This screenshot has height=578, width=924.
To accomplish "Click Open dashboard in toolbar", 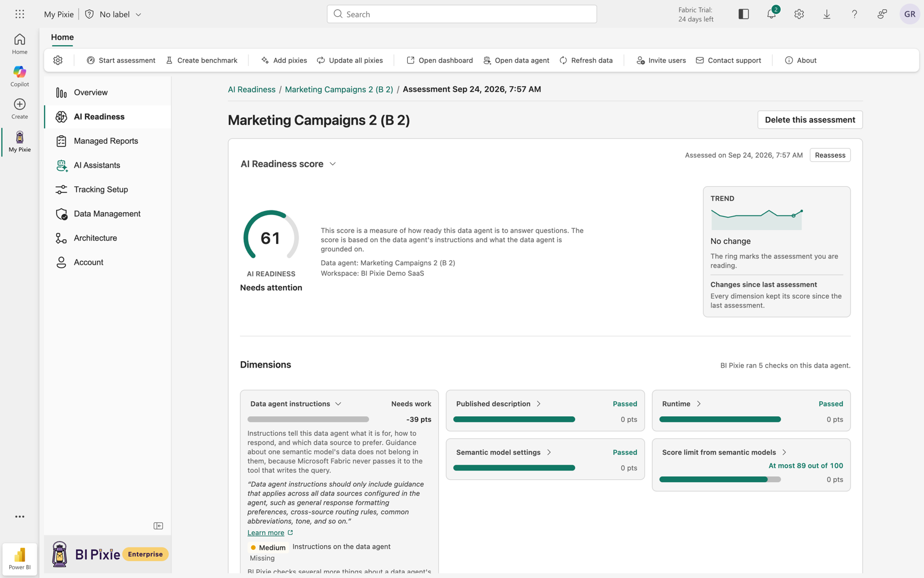I will coord(439,60).
